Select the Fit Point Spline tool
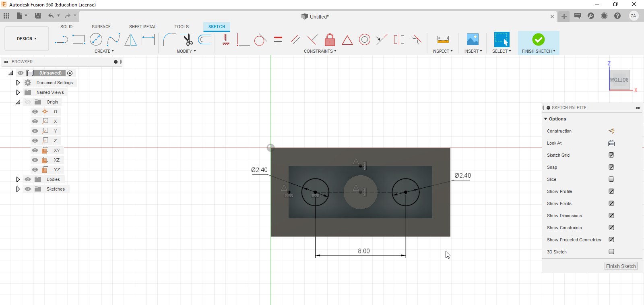Viewport: 644px width, 305px height. pyautogui.click(x=113, y=39)
